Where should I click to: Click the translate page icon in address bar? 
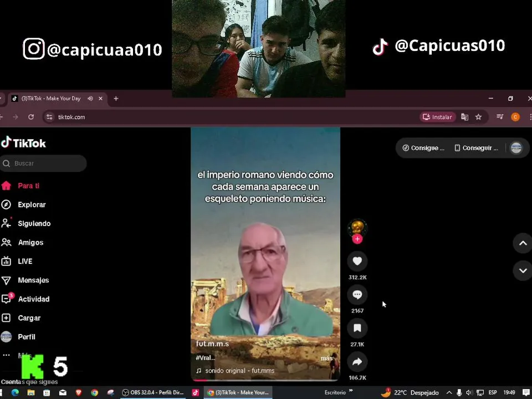tap(464, 117)
